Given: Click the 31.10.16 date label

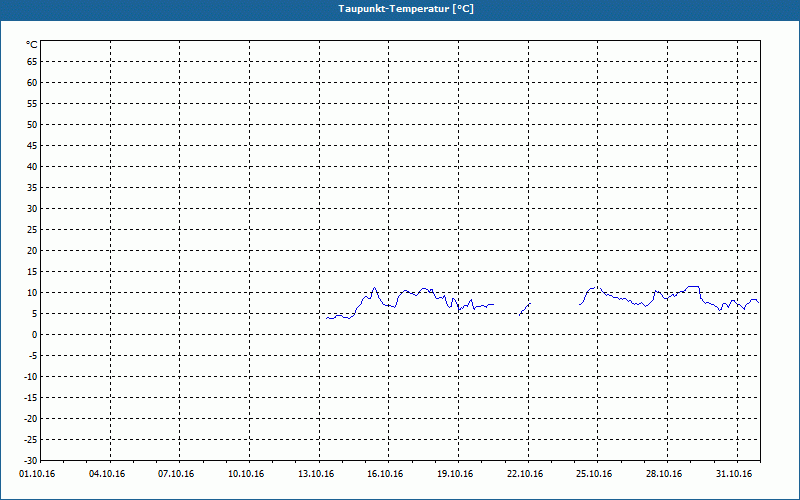Looking at the screenshot, I should click(734, 474).
